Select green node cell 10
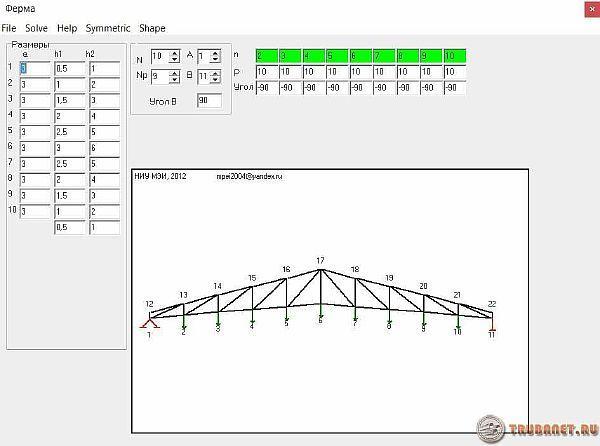This screenshot has height=446, width=600. [455, 56]
